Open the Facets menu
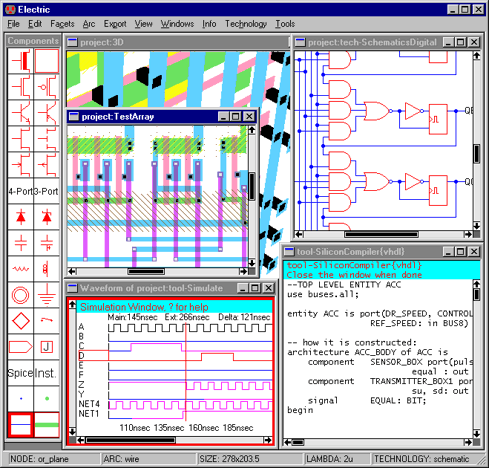The height and width of the screenshot is (468, 489). click(62, 24)
